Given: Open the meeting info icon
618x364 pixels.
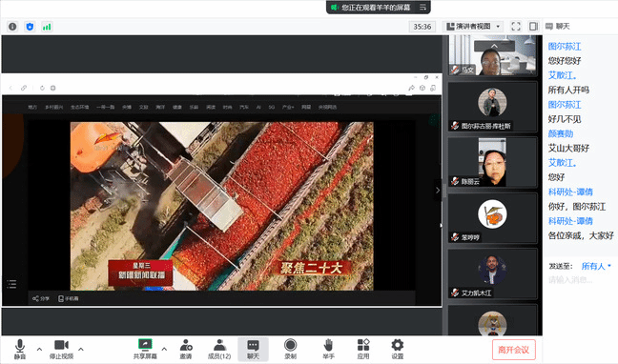Looking at the screenshot, I should (x=12, y=27).
